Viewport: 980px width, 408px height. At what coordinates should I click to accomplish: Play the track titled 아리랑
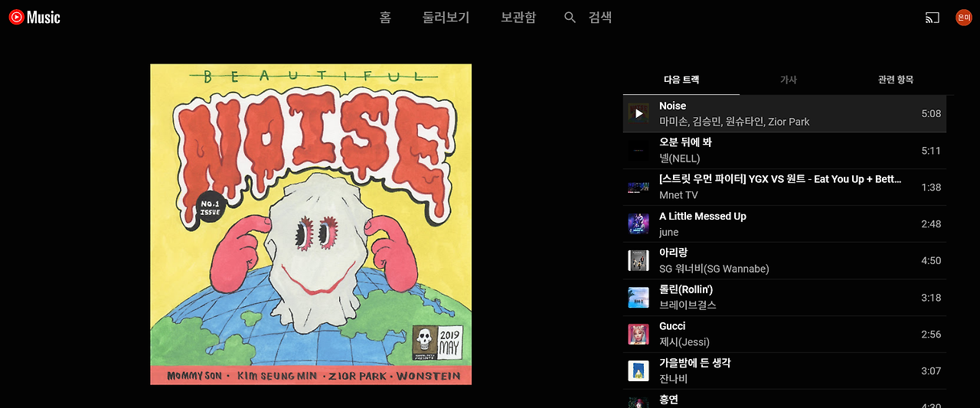[674, 253]
